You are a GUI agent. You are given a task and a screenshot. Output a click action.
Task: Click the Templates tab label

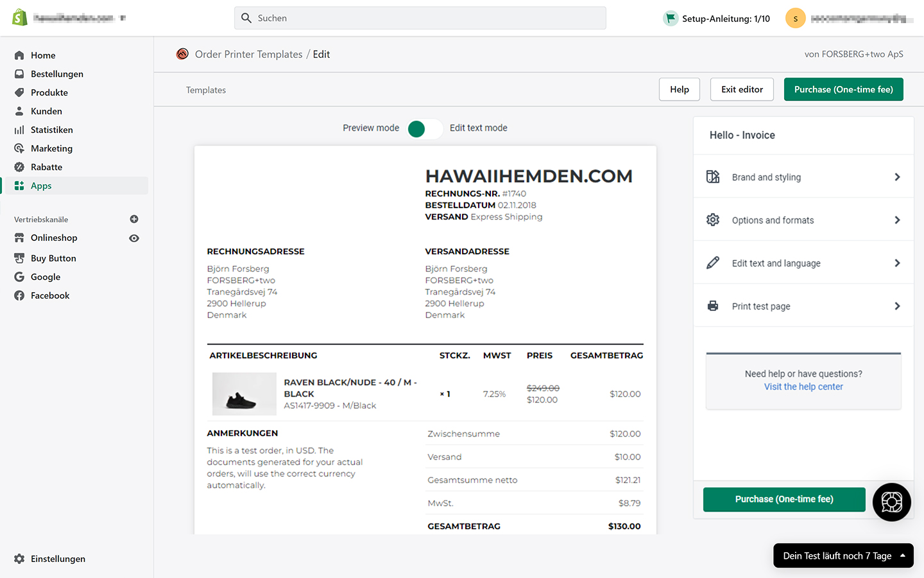206,90
